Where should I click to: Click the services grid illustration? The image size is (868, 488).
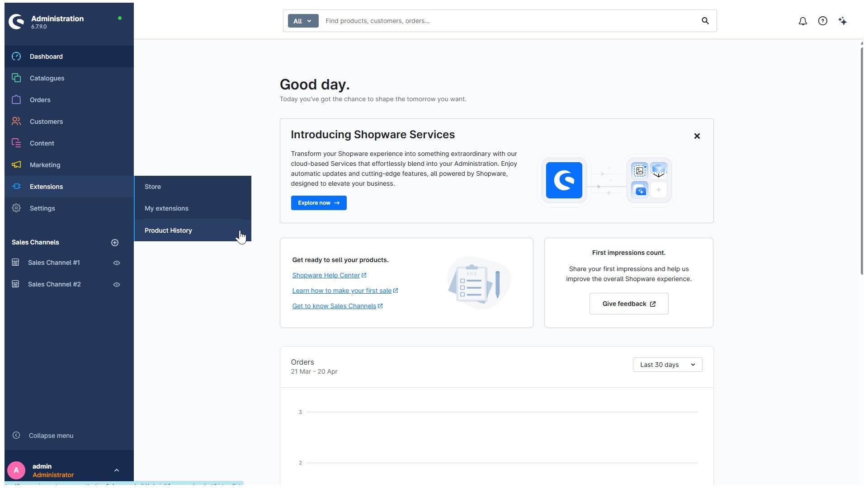[649, 180]
